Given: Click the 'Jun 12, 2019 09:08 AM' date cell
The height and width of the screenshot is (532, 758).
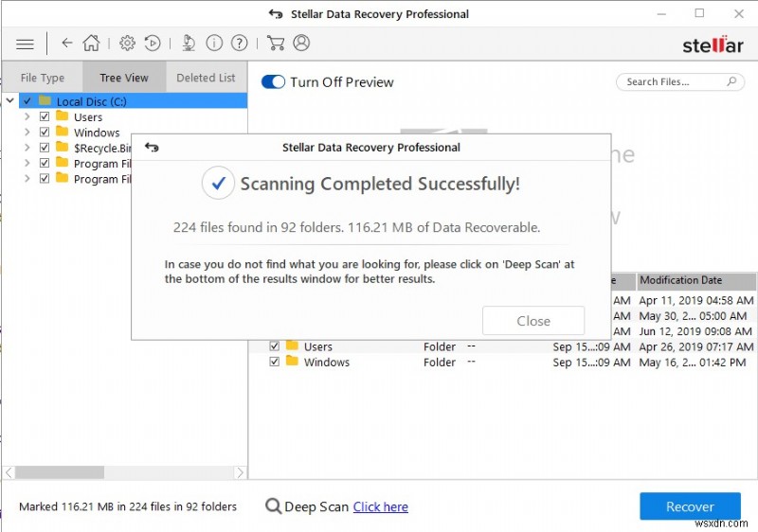Looking at the screenshot, I should 695,331.
